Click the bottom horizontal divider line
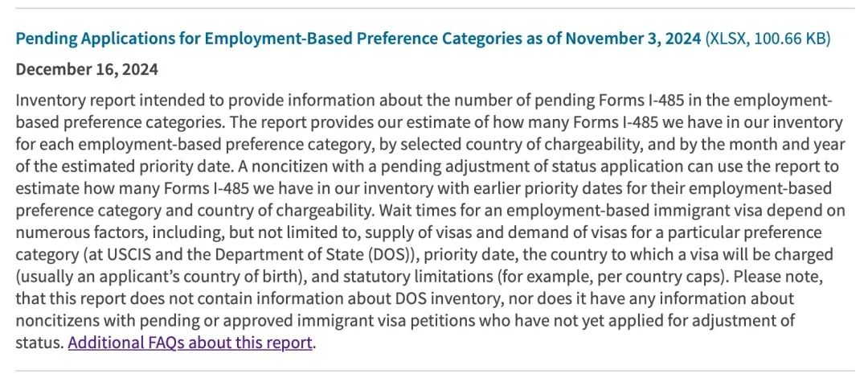The image size is (868, 378). click(x=435, y=371)
